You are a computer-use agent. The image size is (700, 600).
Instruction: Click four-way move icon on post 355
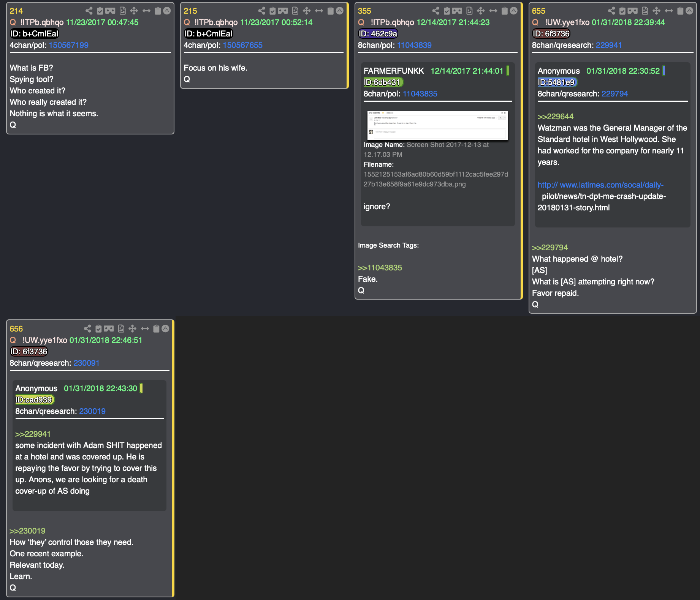[481, 11]
